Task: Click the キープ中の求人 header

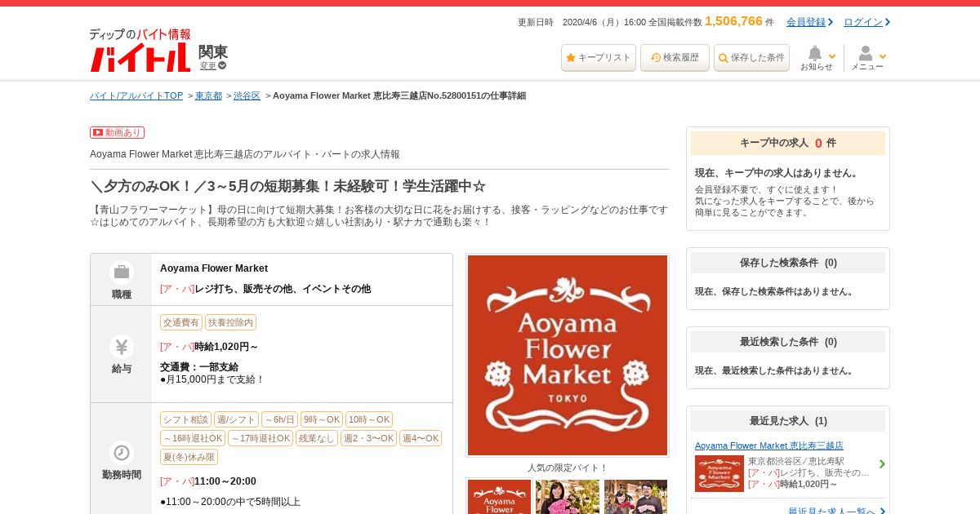Action: 788,143
